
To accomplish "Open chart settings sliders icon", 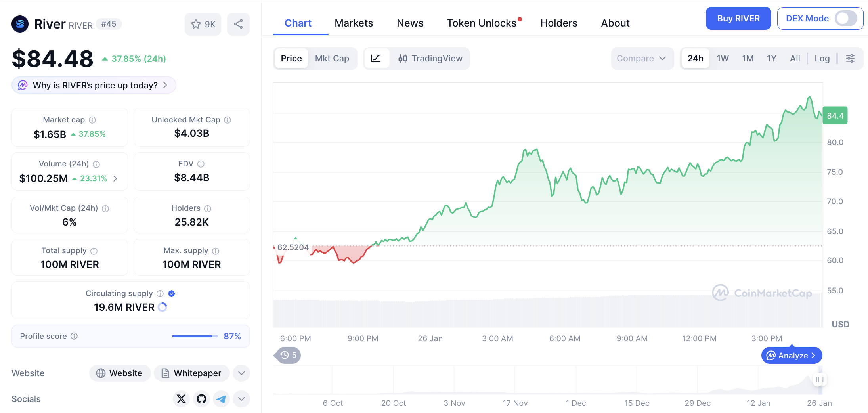I will coord(850,59).
